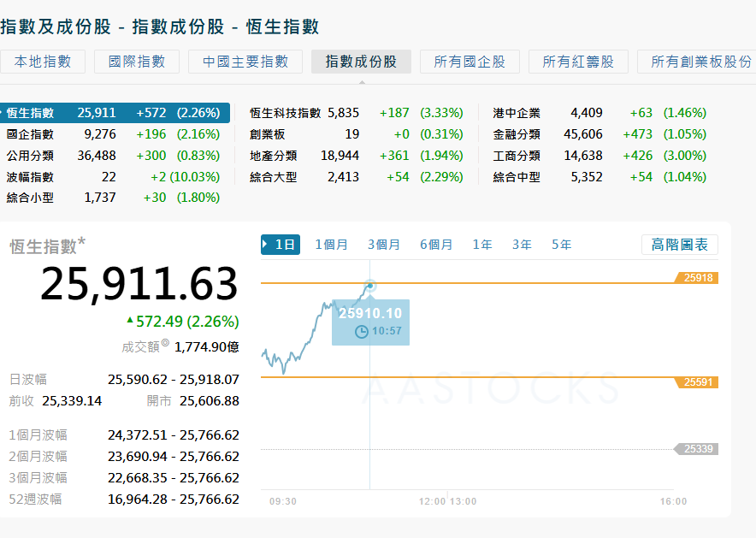Click the clock icon in chart tooltip

[362, 331]
